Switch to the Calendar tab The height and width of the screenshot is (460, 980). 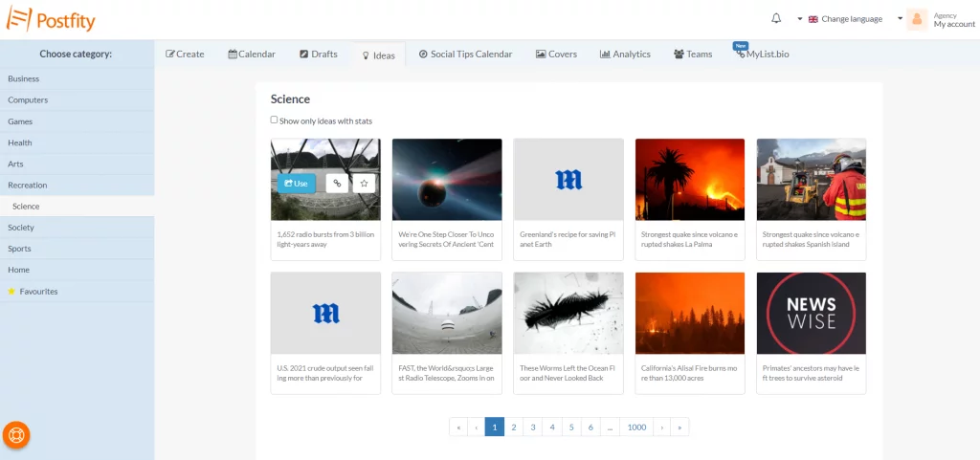pyautogui.click(x=252, y=55)
